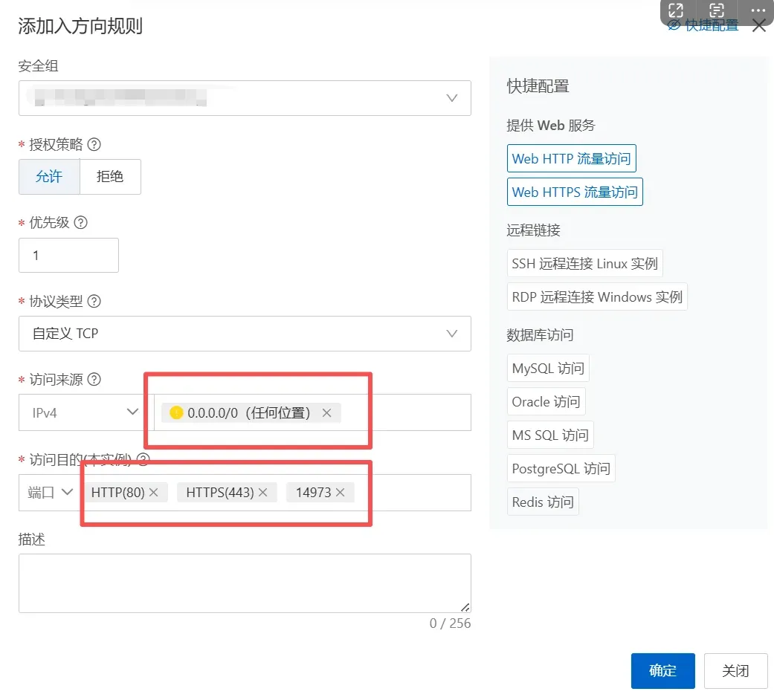Open the 自定义 TCP protocol type dropdown

pyautogui.click(x=245, y=334)
